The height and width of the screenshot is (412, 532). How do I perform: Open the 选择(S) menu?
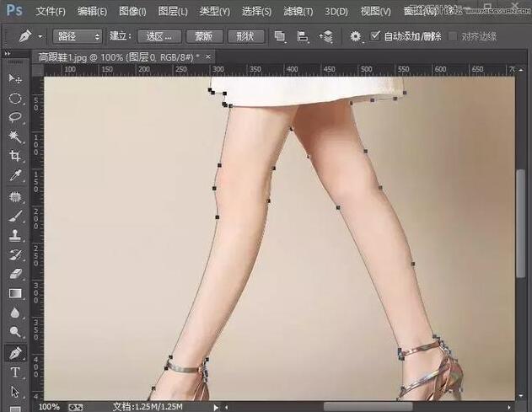256,12
